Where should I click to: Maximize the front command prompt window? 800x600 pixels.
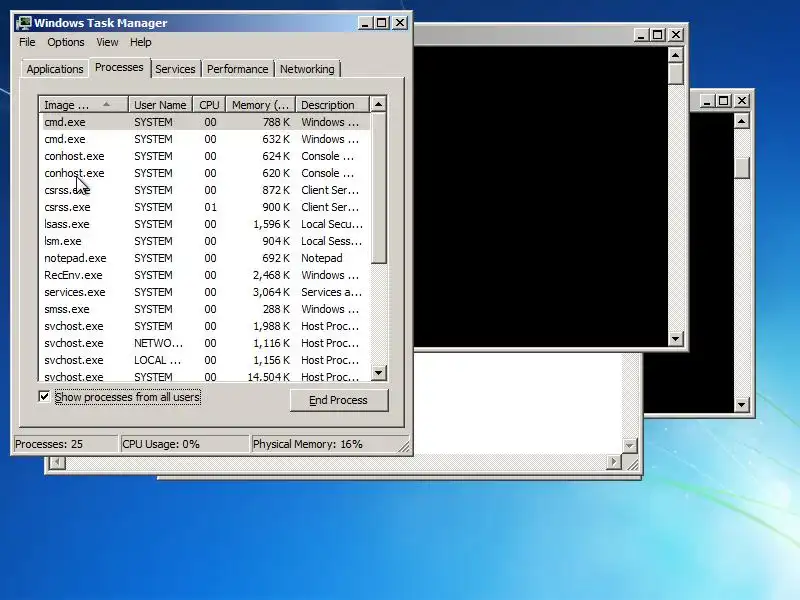658,35
